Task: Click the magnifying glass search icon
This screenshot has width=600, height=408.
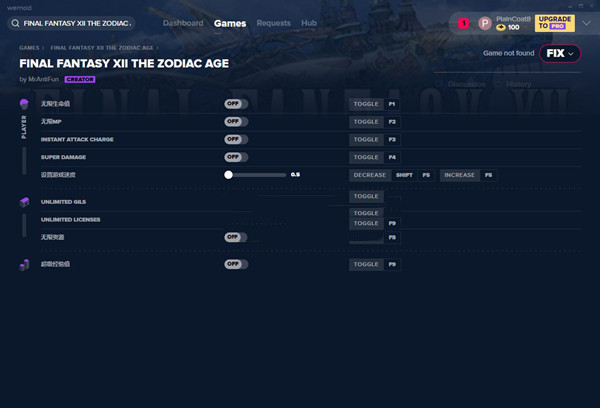Action: coord(15,23)
